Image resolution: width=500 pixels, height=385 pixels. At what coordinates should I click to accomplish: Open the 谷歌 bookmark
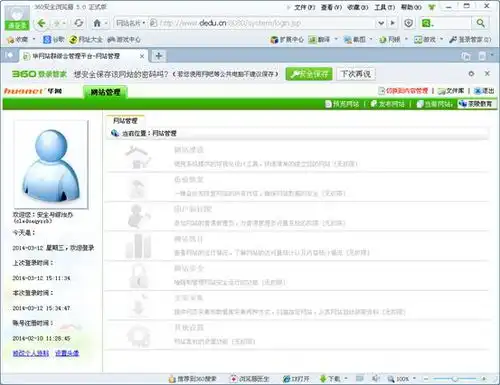[53, 40]
